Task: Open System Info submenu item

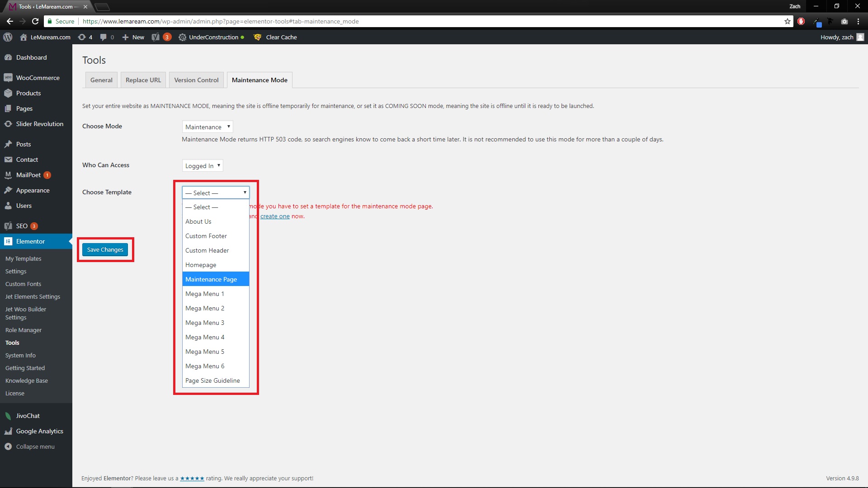Action: click(20, 356)
